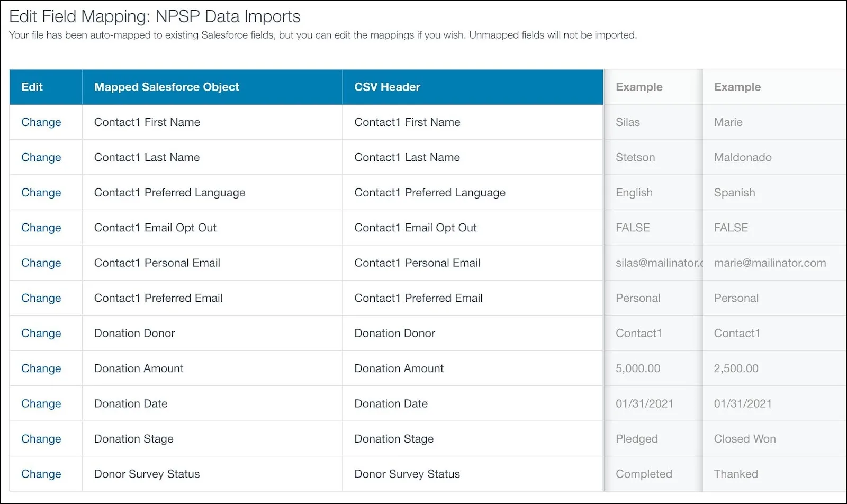The width and height of the screenshot is (847, 504).
Task: Click Change for Contact1 Email Opt Out
Action: point(41,228)
